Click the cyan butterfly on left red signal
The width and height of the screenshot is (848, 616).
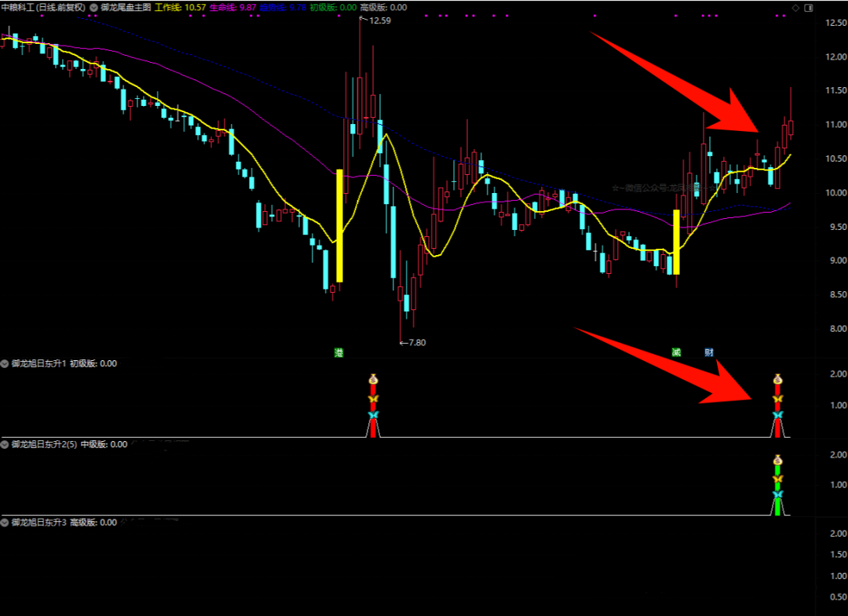(374, 414)
